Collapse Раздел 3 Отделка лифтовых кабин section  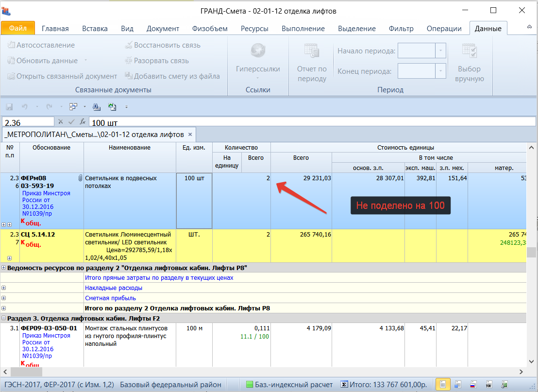click(4, 318)
